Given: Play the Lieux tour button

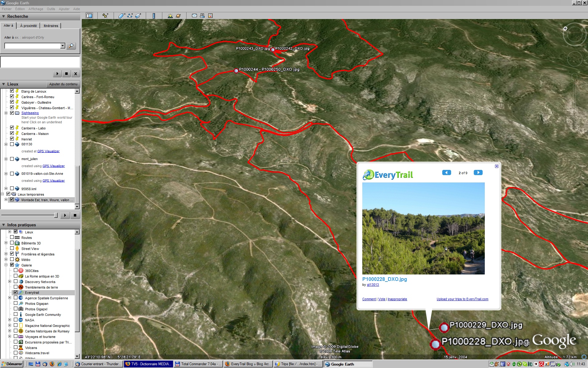Looking at the screenshot, I should (65, 215).
